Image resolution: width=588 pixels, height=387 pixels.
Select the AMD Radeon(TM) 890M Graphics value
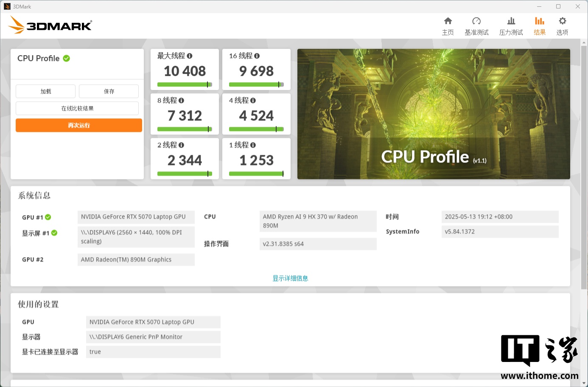click(136, 260)
